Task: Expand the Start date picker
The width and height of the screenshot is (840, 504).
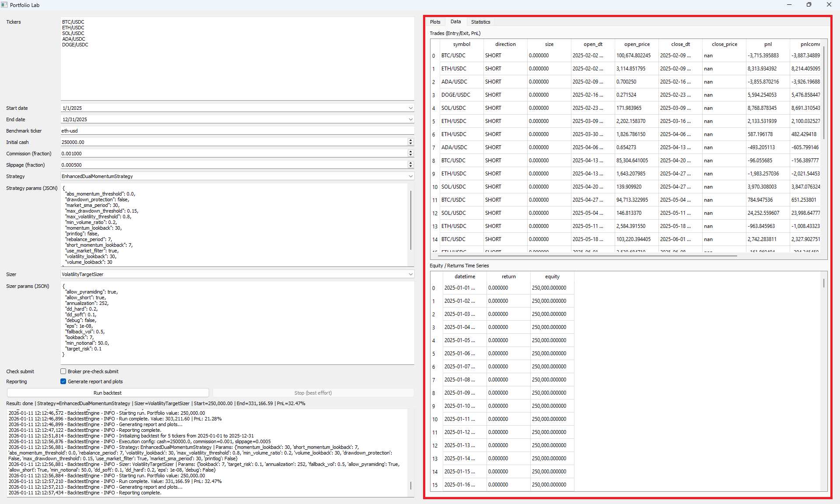Action: [410, 108]
